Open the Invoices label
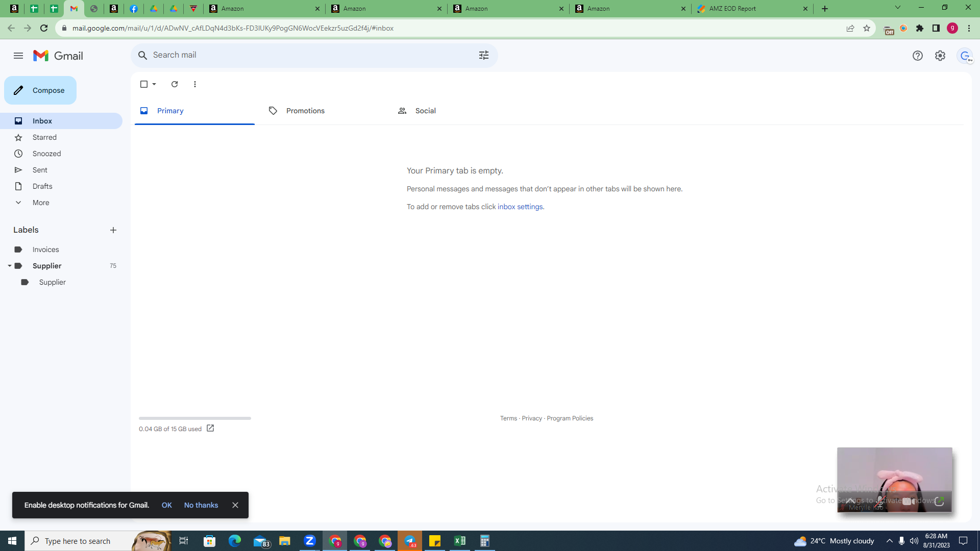Screen dimensions: 980x551 coord(61,249)
